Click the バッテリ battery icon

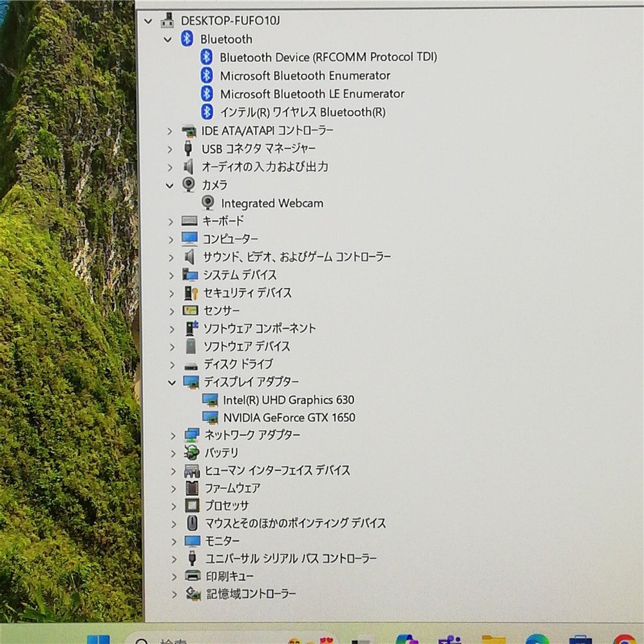[x=192, y=453]
